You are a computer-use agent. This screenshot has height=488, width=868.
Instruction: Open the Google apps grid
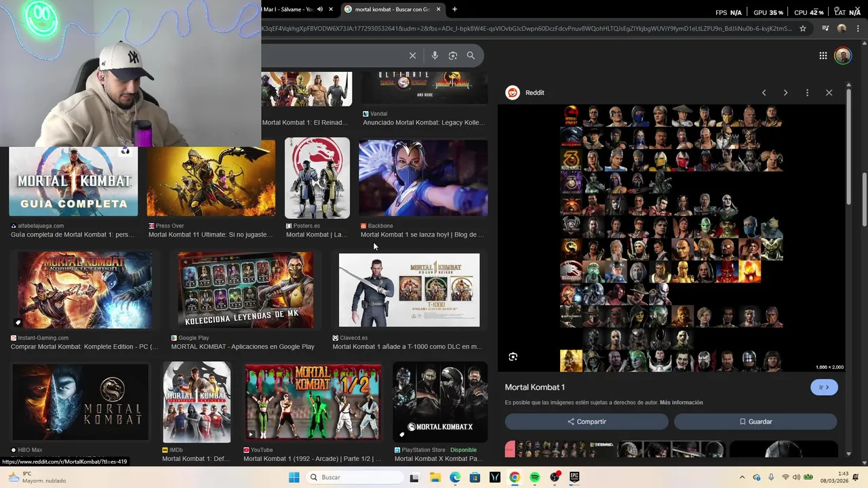click(x=823, y=56)
